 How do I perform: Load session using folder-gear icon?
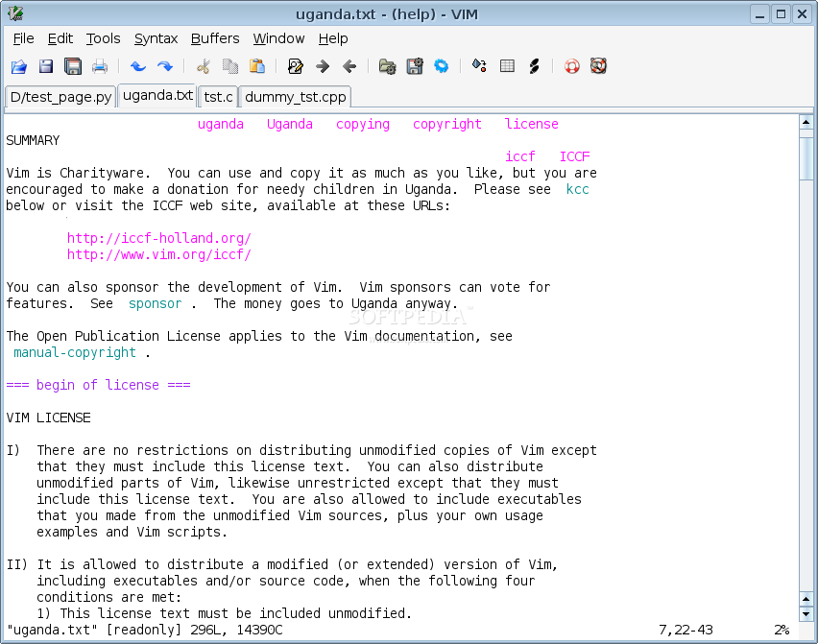(x=387, y=66)
